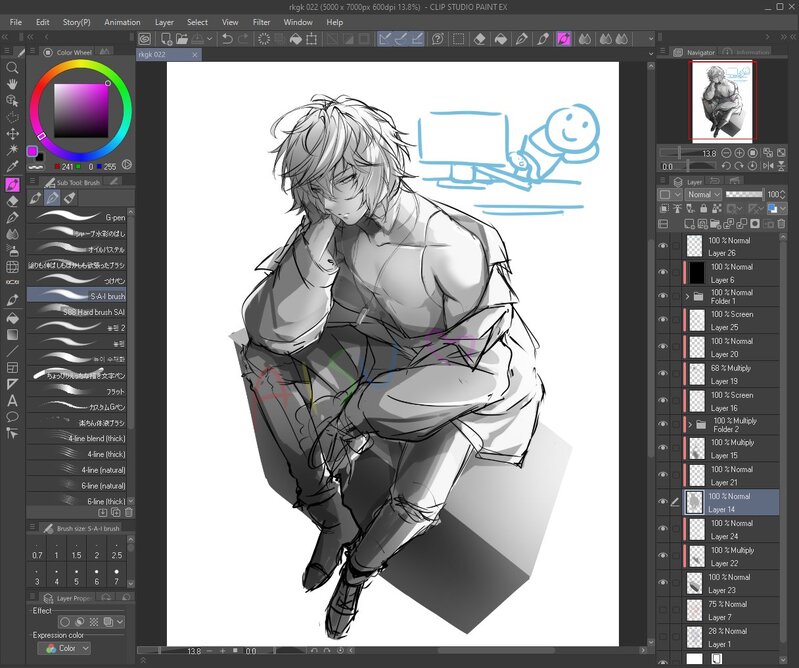This screenshot has height=668, width=799.
Task: Click zoom in icon in Navigator
Action: click(739, 152)
